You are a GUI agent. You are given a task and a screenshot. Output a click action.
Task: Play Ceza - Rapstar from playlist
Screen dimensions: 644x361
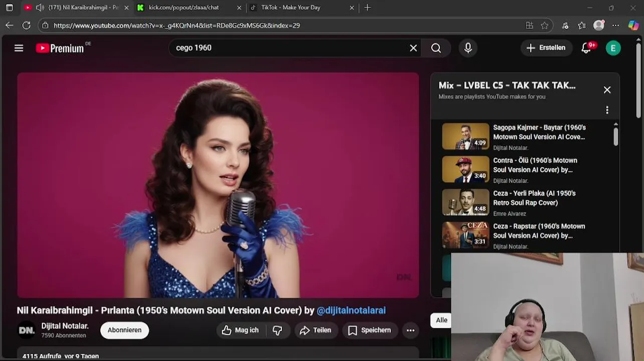point(539,231)
